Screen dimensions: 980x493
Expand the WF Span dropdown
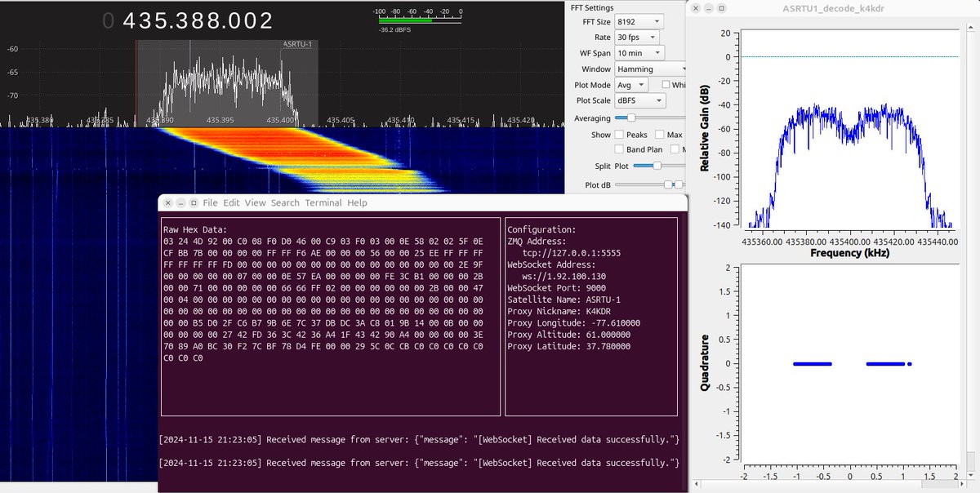point(639,53)
